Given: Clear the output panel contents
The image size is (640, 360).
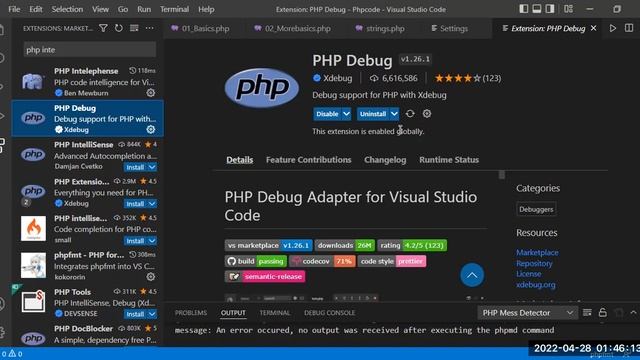Looking at the screenshot, I should click(587, 313).
